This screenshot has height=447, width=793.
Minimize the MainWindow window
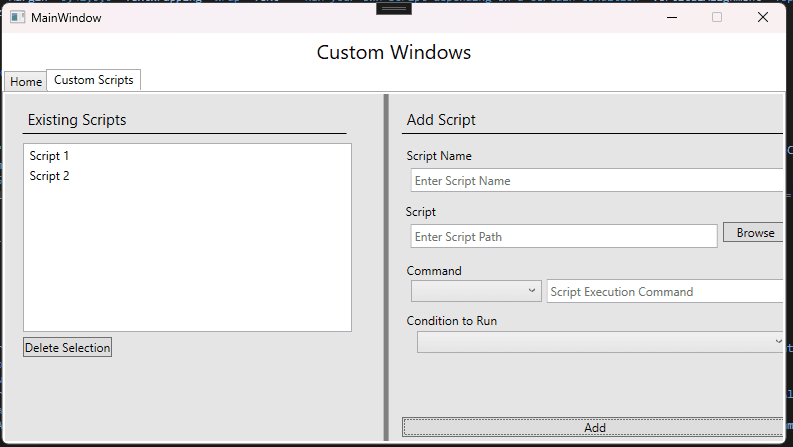tap(671, 18)
